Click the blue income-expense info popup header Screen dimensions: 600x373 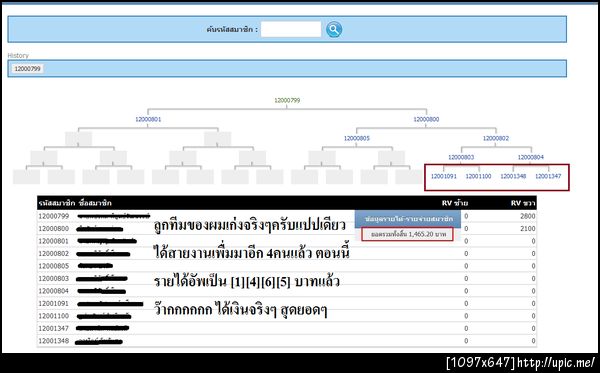pos(408,219)
